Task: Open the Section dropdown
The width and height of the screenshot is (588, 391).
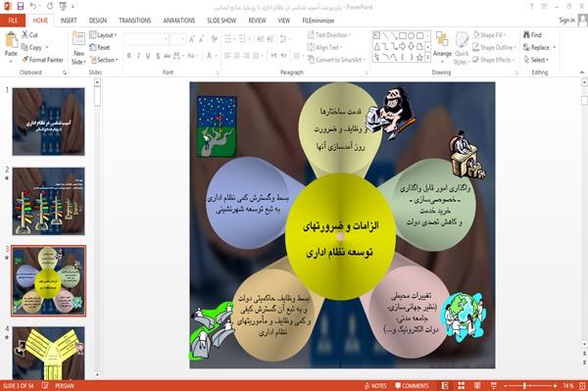Action: 104,60
